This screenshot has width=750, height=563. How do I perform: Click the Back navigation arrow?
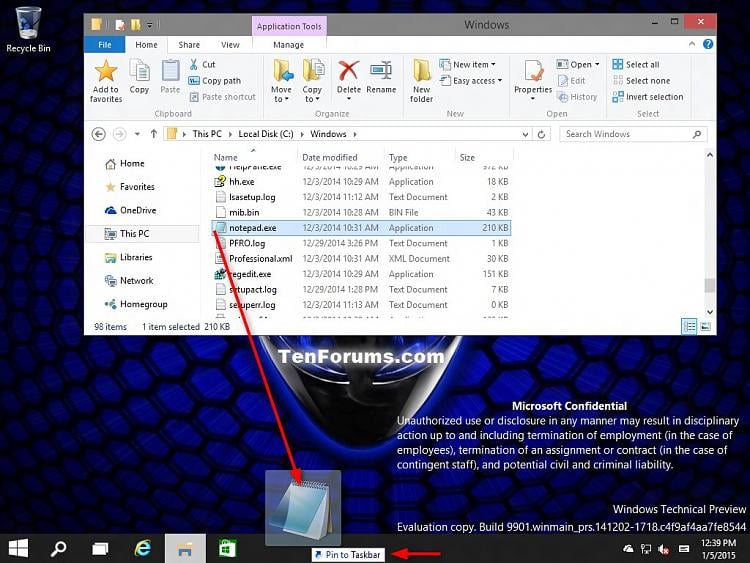[99, 134]
